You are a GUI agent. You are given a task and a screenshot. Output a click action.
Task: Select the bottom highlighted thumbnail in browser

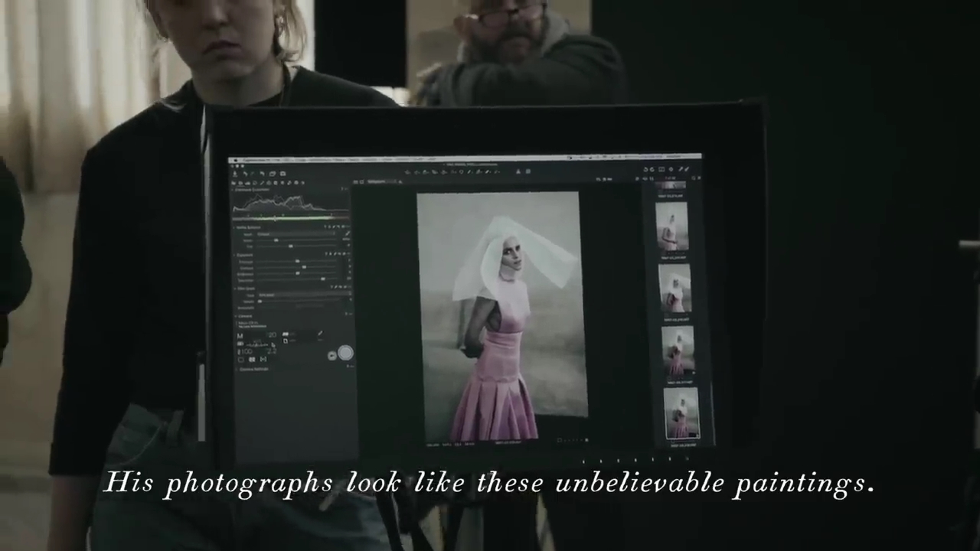pos(680,413)
